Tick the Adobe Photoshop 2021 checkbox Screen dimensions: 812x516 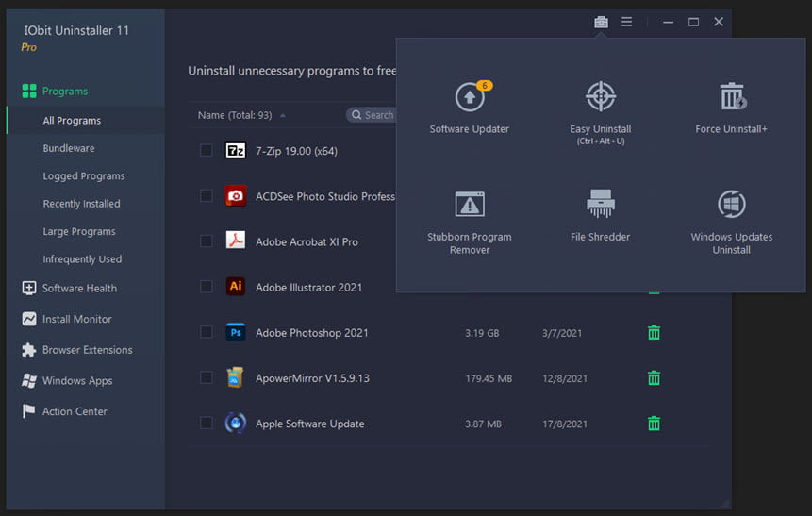[207, 332]
